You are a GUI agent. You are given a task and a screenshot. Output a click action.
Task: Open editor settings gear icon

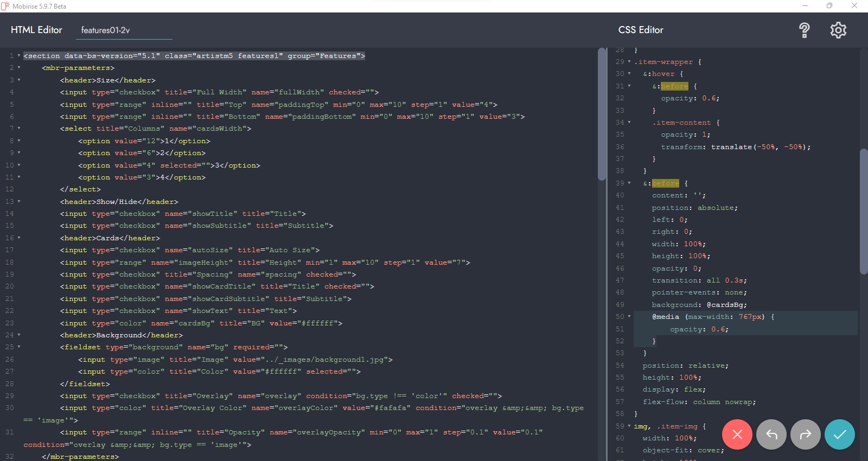(x=838, y=30)
